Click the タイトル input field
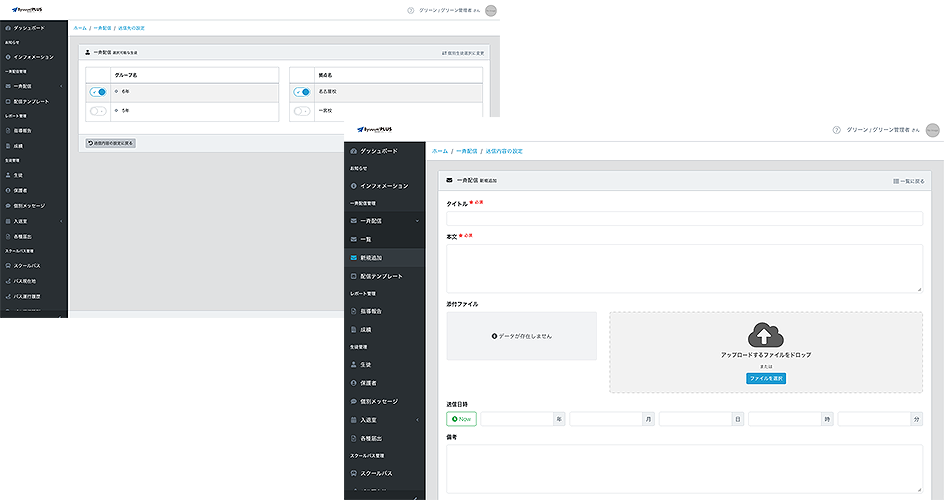Image resolution: width=944 pixels, height=500 pixels. click(x=684, y=218)
